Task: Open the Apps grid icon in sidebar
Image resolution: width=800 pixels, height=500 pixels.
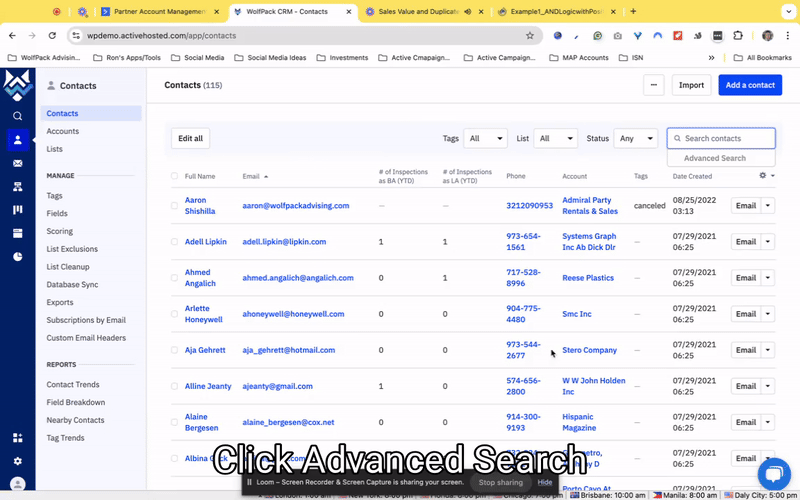Action: [17, 438]
